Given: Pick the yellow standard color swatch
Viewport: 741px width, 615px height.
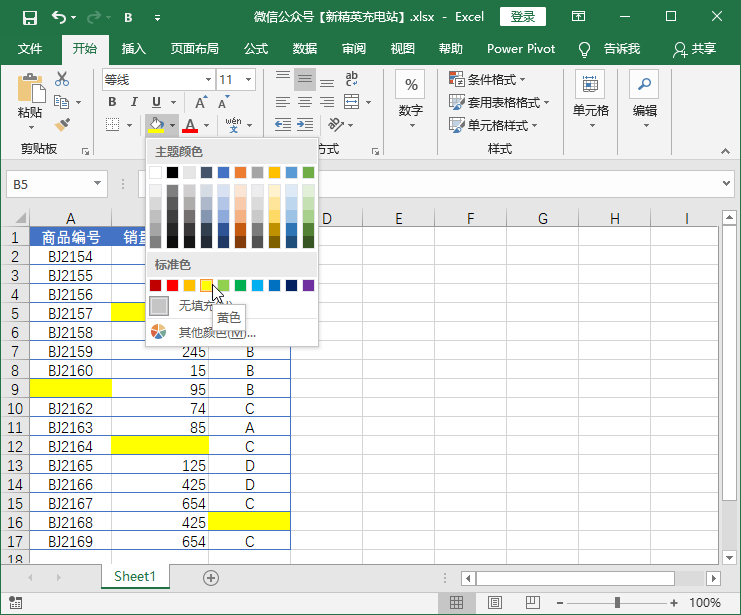Looking at the screenshot, I should [x=207, y=286].
